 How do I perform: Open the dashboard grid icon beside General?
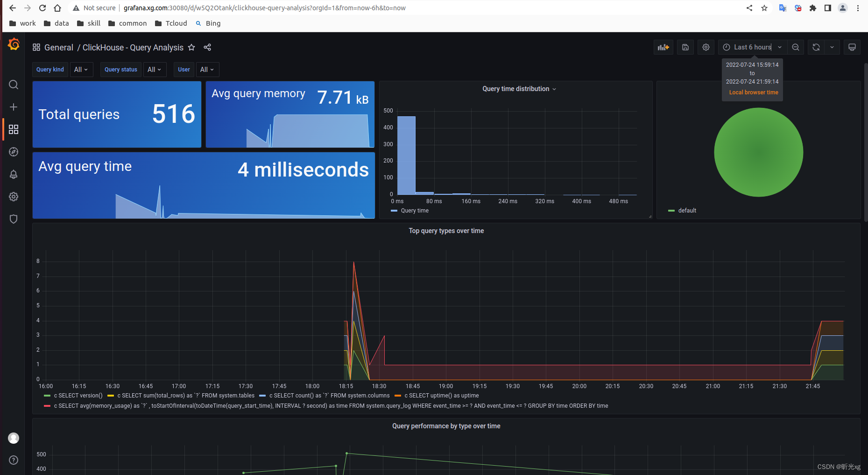click(x=36, y=47)
